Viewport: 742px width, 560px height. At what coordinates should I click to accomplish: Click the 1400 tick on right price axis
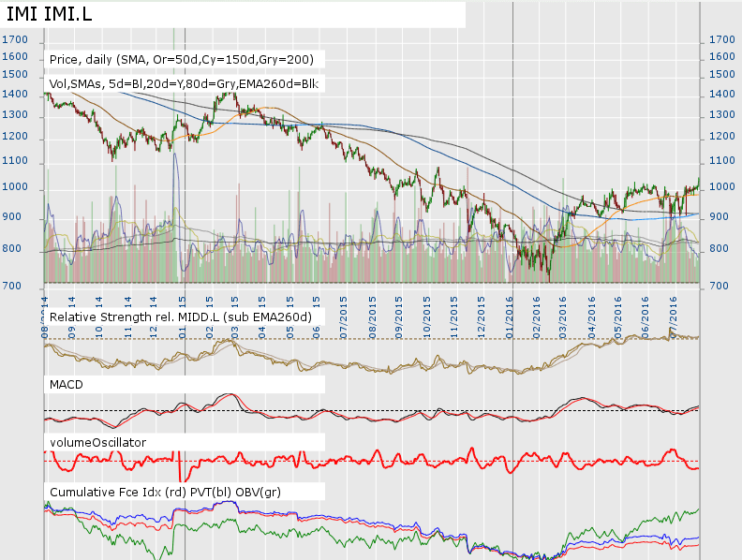click(722, 95)
